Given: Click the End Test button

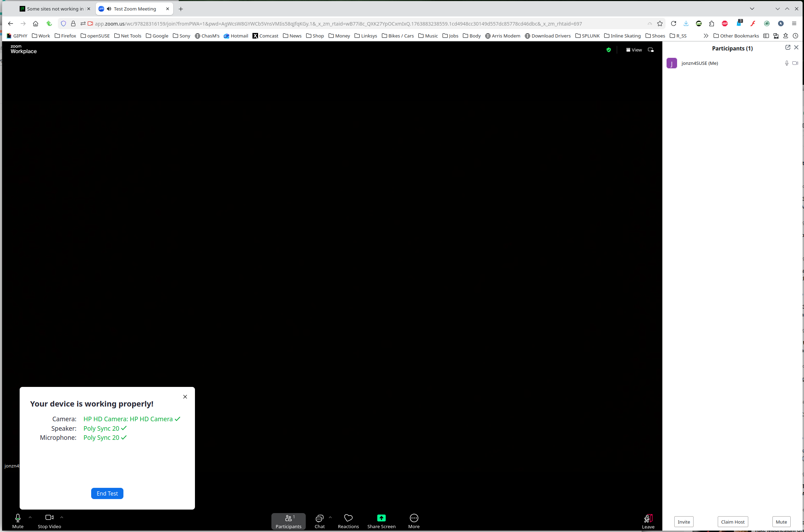Looking at the screenshot, I should pos(107,493).
